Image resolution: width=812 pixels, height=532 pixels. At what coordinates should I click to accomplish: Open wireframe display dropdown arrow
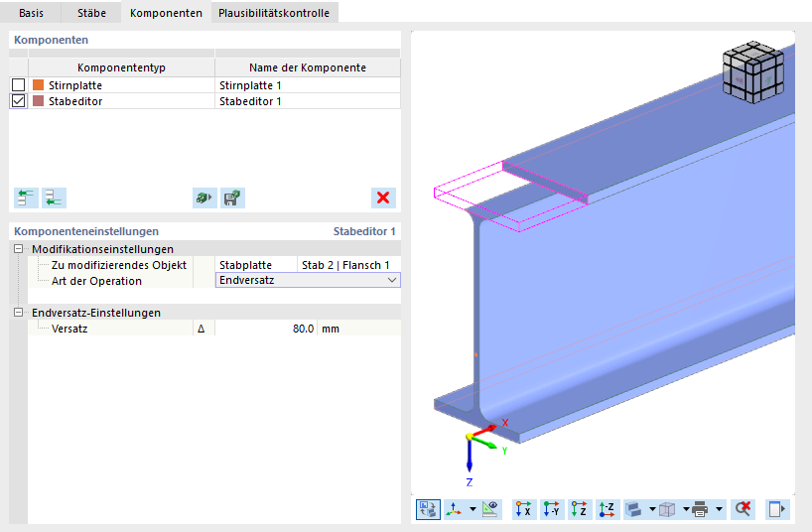coord(686,509)
